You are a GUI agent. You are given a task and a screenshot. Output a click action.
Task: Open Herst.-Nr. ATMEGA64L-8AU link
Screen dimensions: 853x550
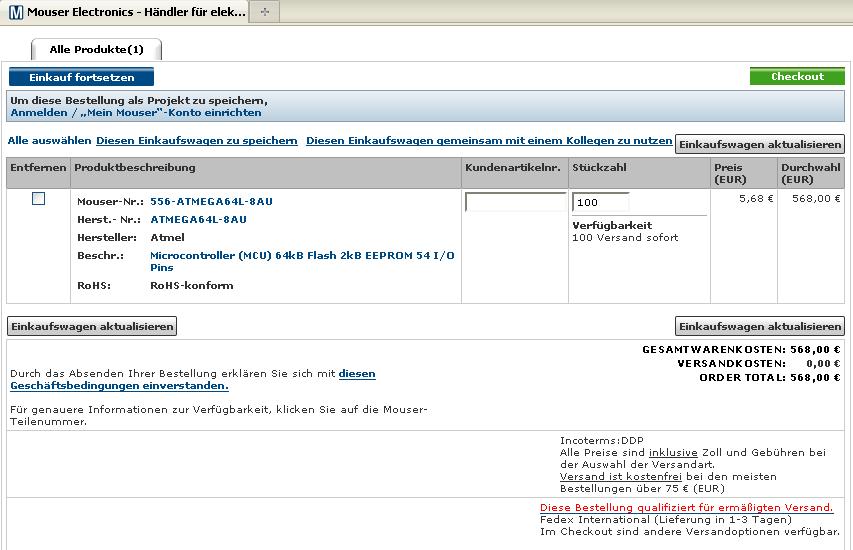(x=198, y=219)
